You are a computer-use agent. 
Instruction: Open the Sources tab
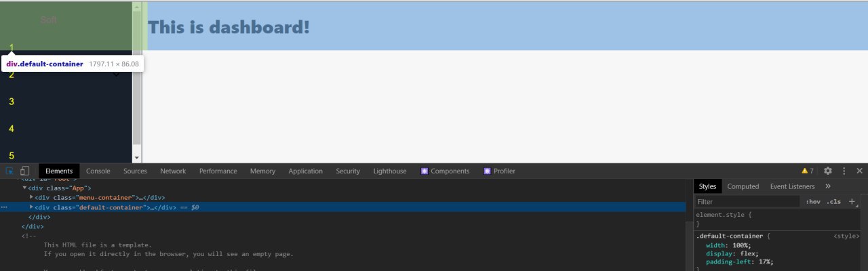pyautogui.click(x=135, y=171)
